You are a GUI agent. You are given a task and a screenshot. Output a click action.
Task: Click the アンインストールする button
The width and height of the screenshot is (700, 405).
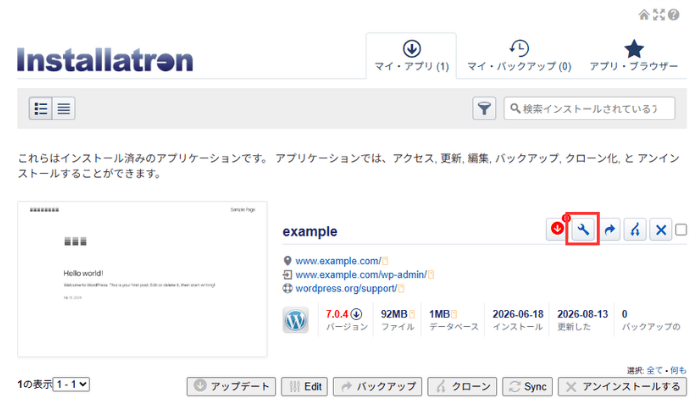point(622,386)
